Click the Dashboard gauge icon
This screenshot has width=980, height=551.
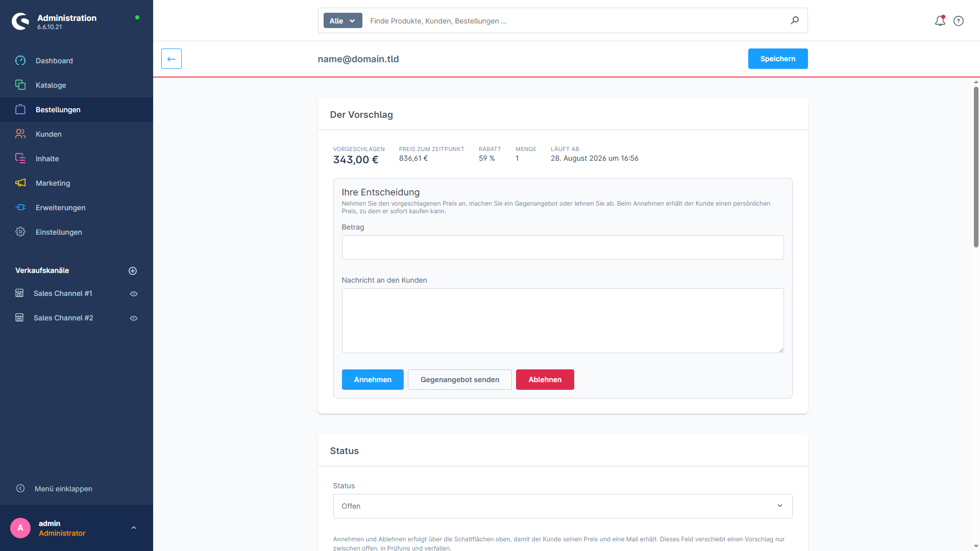point(20,61)
